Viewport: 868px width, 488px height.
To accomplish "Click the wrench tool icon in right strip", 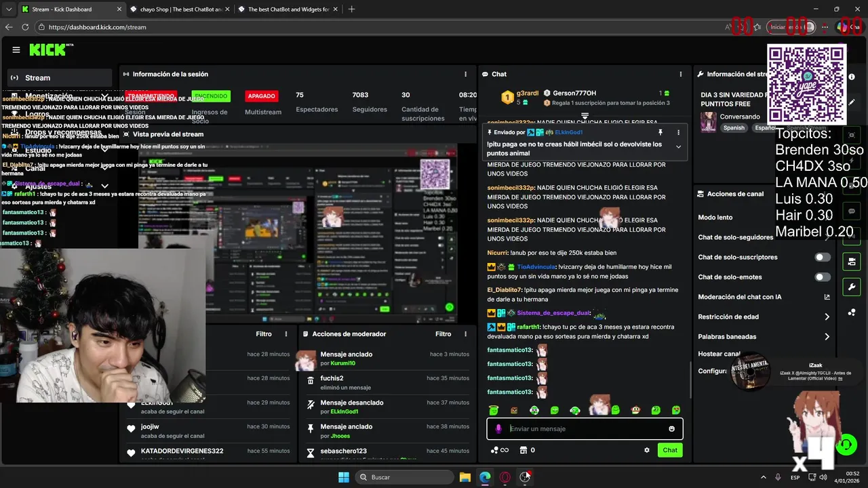I will (x=852, y=287).
